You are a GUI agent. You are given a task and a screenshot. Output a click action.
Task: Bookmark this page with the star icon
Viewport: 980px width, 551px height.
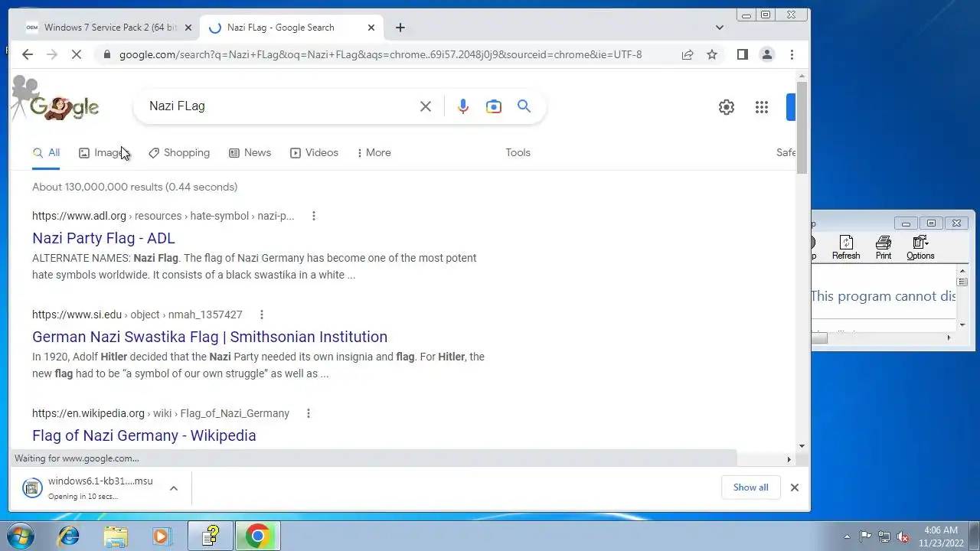(x=712, y=54)
